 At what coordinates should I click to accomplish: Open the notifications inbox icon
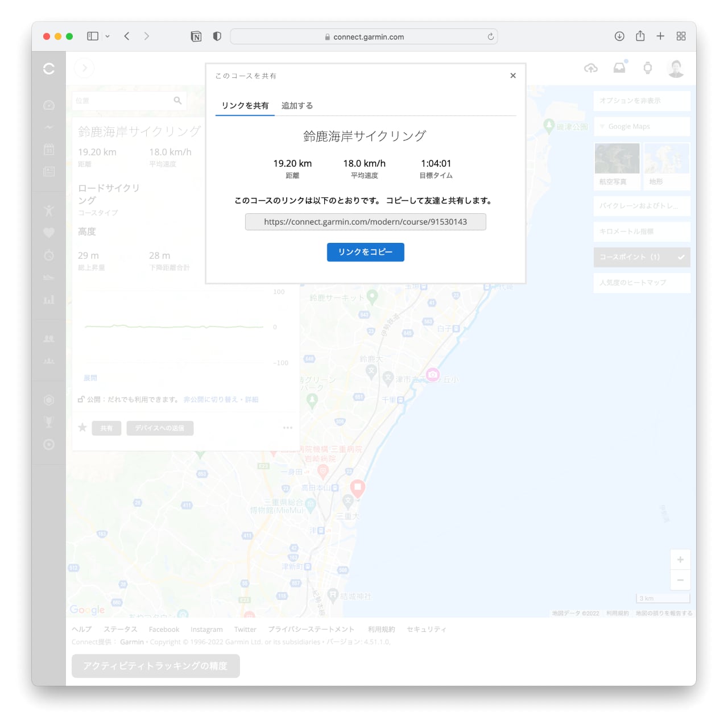click(619, 68)
